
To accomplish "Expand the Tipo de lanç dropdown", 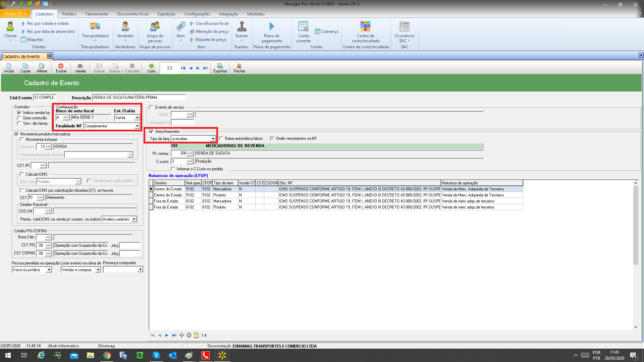I will [x=213, y=139].
